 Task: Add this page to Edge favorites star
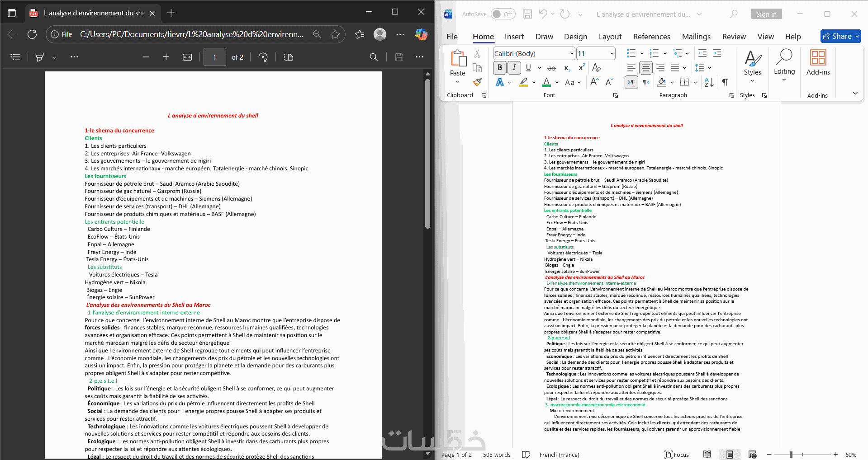(x=335, y=34)
